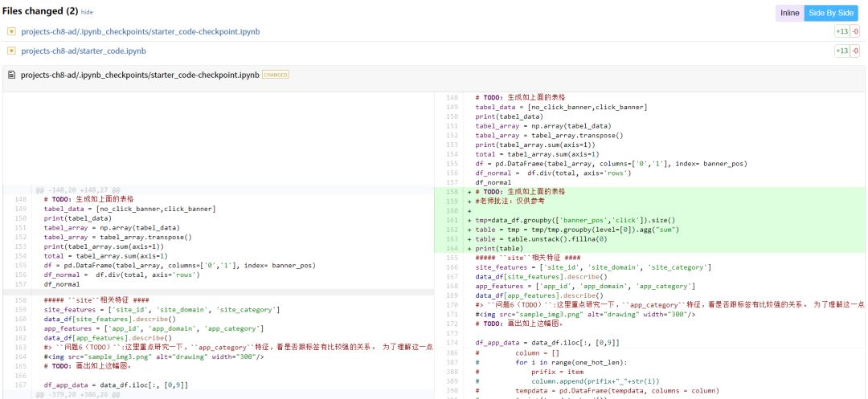The height and width of the screenshot is (399, 868).
Task: Click diff header file path title
Action: pyautogui.click(x=140, y=75)
